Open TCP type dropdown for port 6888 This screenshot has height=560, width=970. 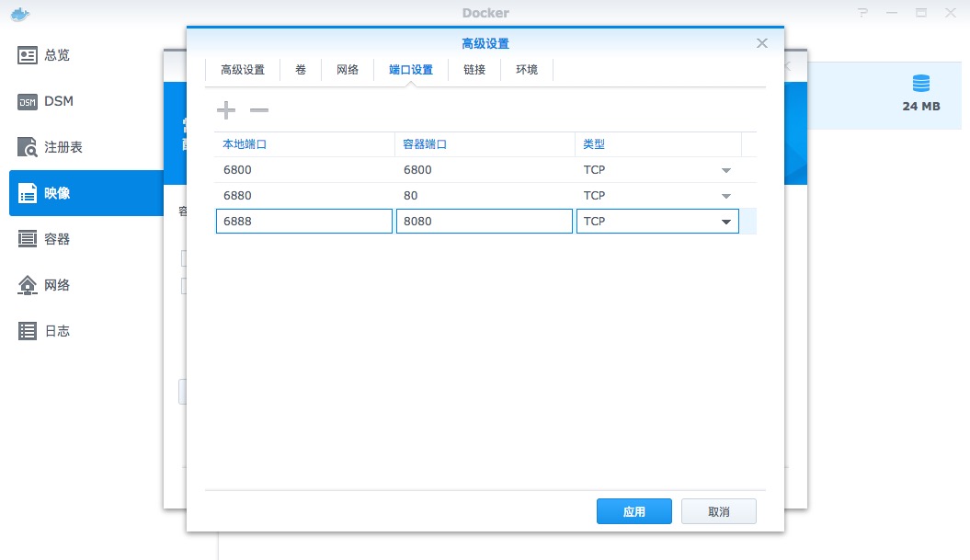pyautogui.click(x=725, y=222)
